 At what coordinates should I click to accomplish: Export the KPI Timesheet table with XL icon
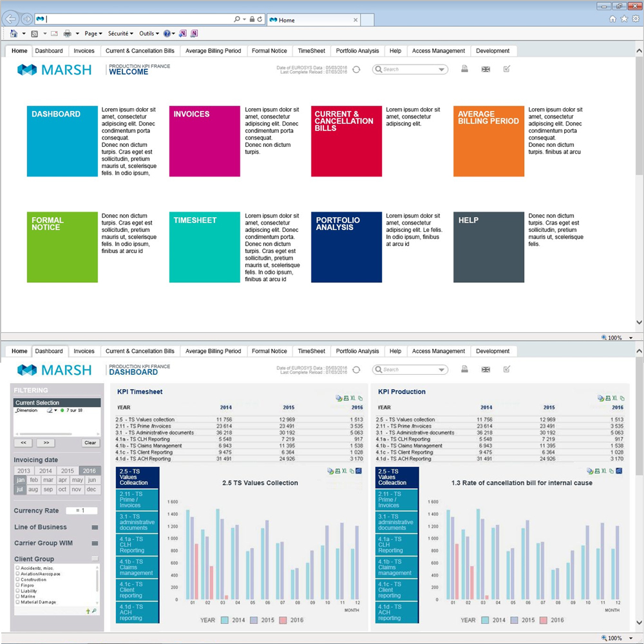[353, 399]
